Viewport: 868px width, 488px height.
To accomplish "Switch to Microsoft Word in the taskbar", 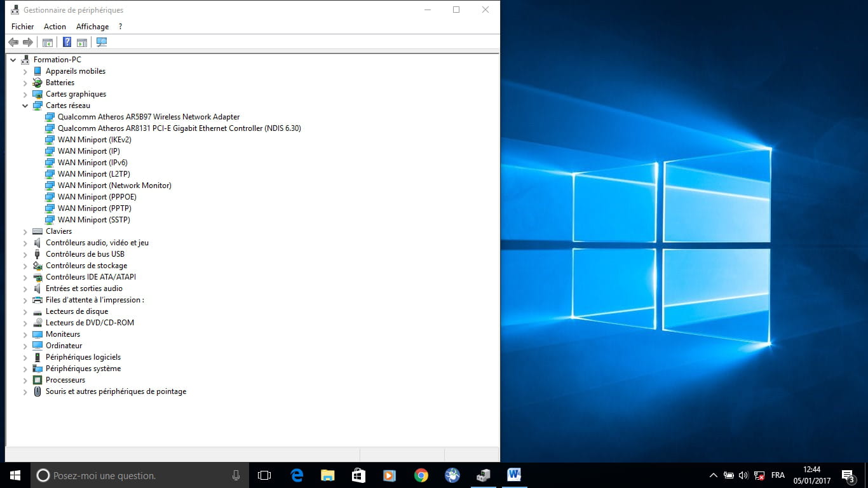I will (514, 475).
